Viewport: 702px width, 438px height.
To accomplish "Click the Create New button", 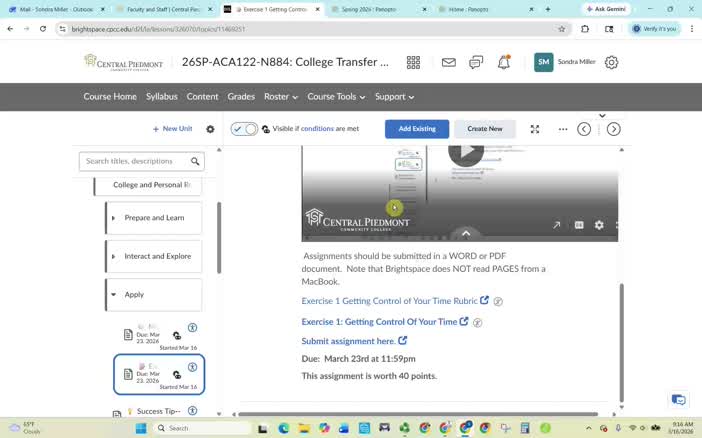I will pyautogui.click(x=485, y=129).
